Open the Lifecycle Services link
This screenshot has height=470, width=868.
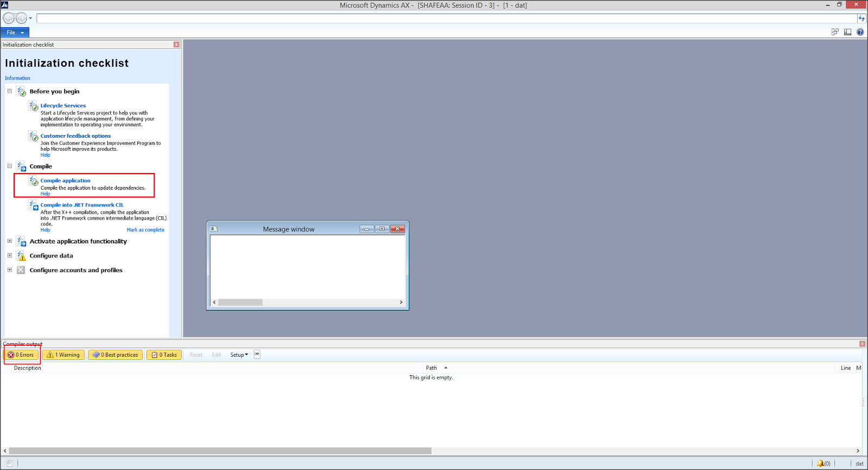pyautogui.click(x=63, y=106)
